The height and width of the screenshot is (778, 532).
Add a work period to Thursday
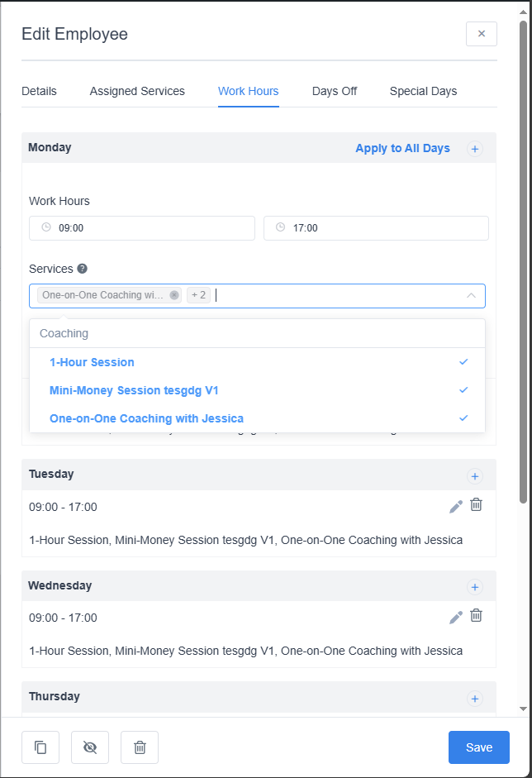tap(475, 698)
